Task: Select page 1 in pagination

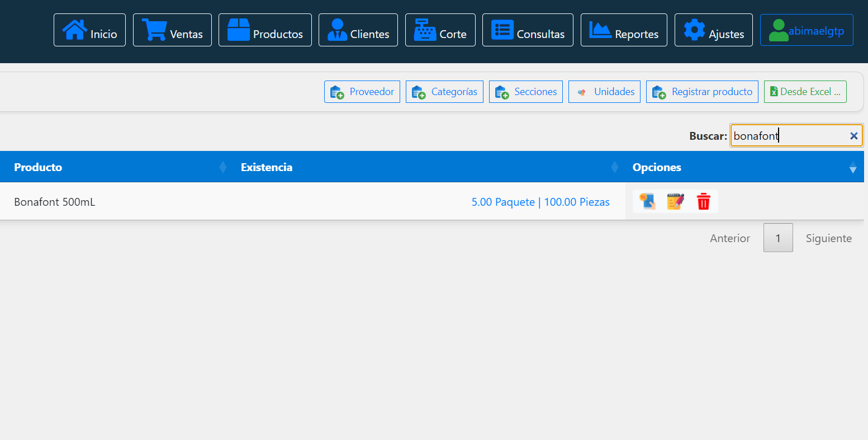Action: pyautogui.click(x=778, y=238)
